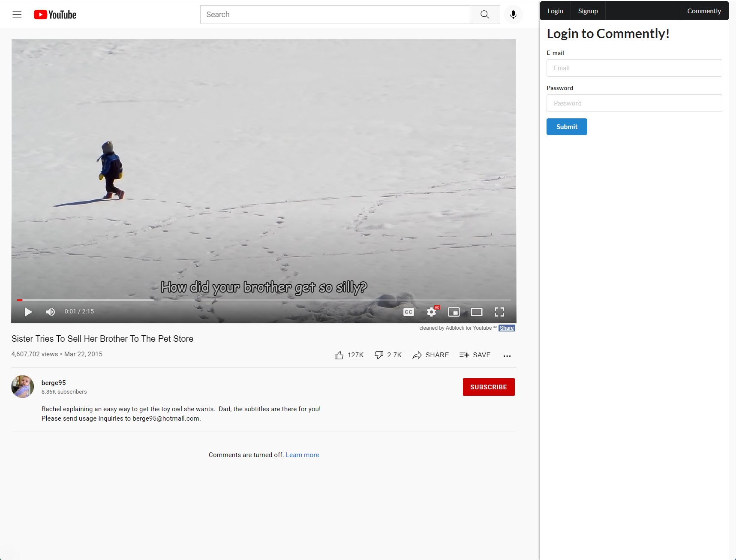Viewport: 736px width, 560px height.
Task: Open the video settings gear
Action: click(432, 312)
